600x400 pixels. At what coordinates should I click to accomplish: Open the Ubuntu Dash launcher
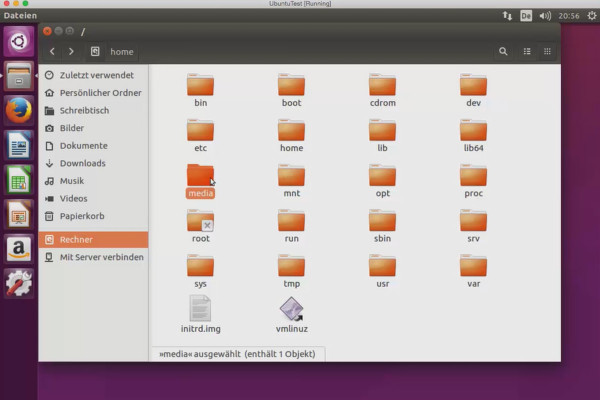(x=19, y=41)
